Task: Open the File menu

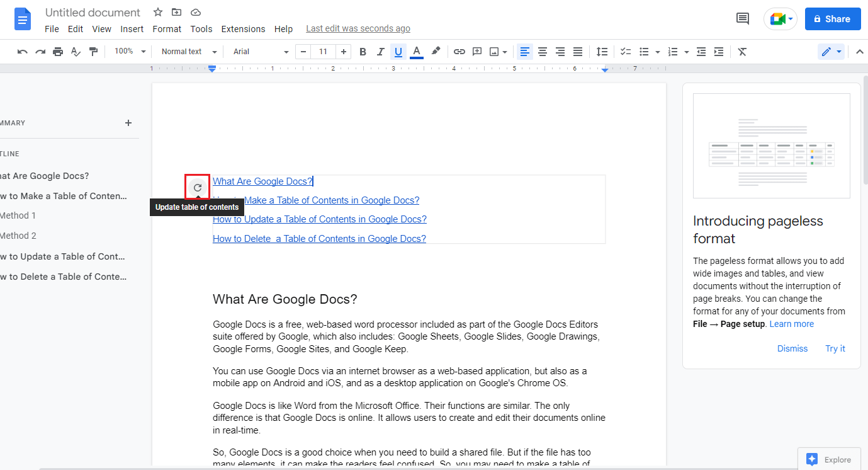Action: (x=52, y=29)
